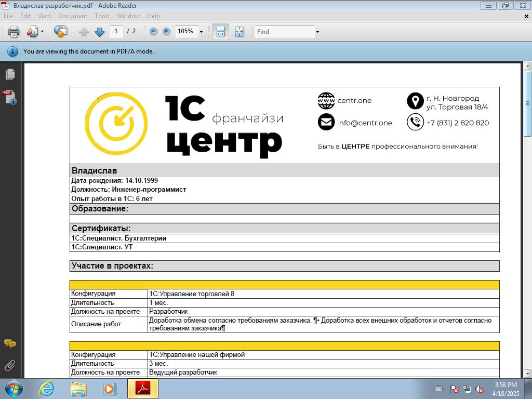Open the Find options dropdown arrow
This screenshot has width=532, height=399.
tap(317, 32)
